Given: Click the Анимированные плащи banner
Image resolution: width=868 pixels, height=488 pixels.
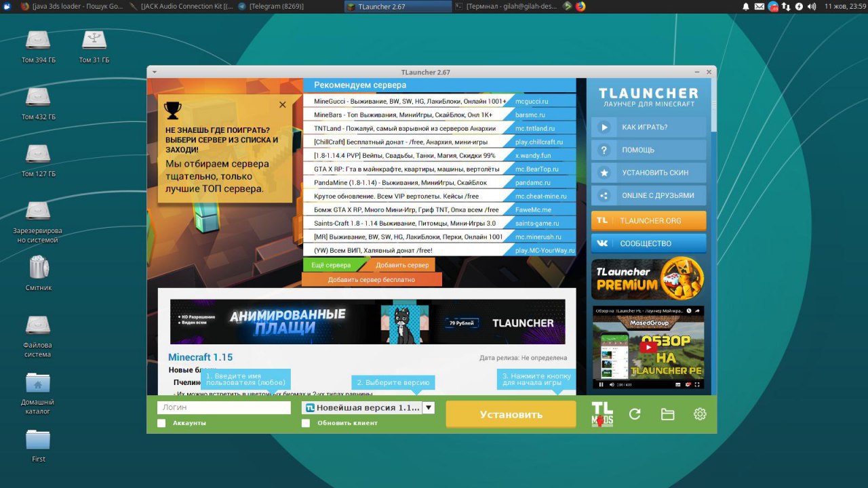Looking at the screenshot, I should pos(367,322).
